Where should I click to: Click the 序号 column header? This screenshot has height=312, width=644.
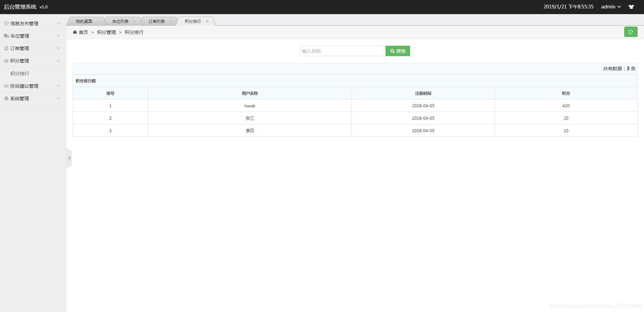(x=110, y=93)
